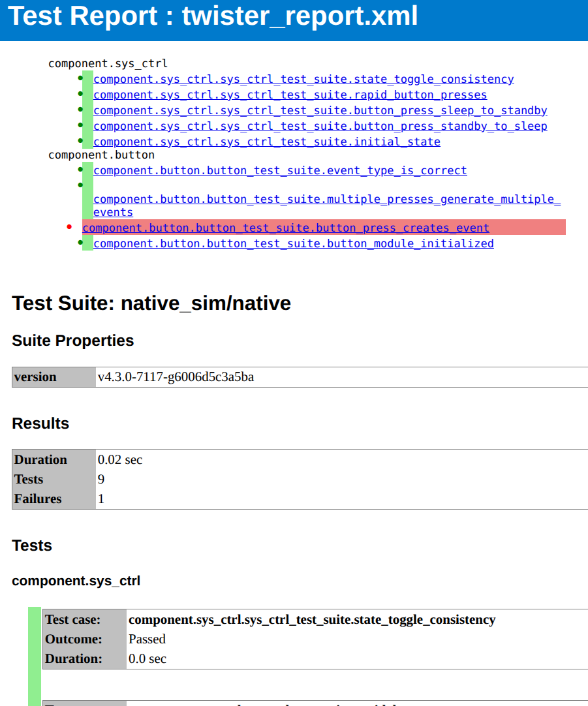Click the component.button group label in list

(x=101, y=155)
